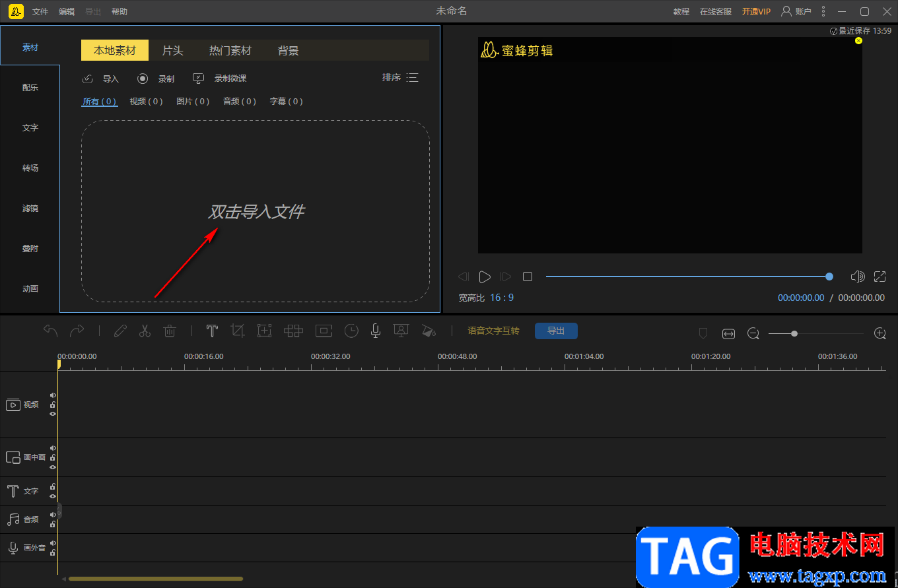The height and width of the screenshot is (588, 898).
Task: Open the clock duration tool
Action: [x=351, y=331]
